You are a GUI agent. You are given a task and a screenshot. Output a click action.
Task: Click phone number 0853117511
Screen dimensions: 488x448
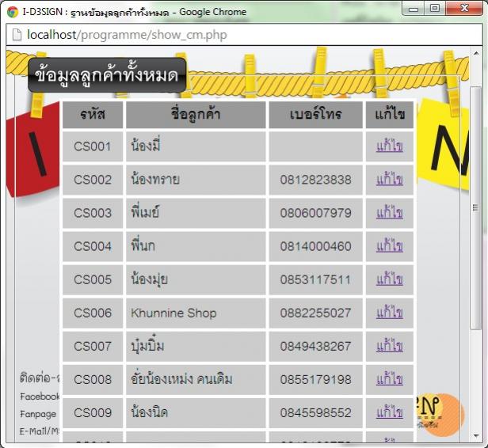tap(315, 279)
